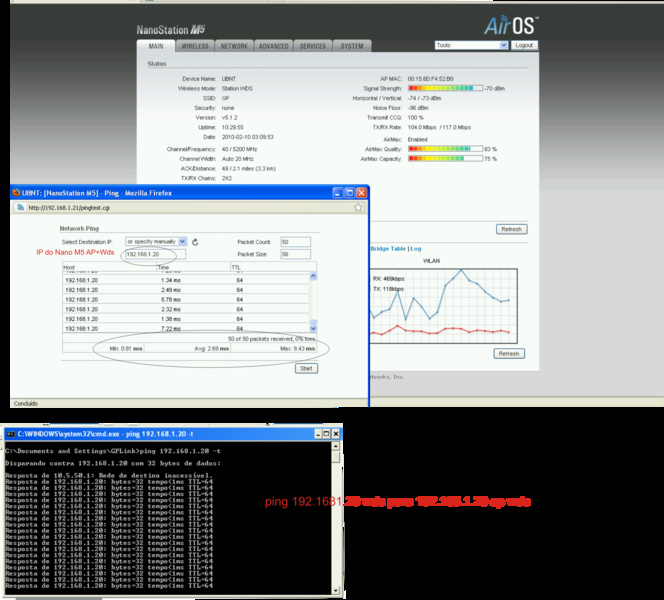Open the Log link
Screen dimensions: 664x600
coord(416,249)
